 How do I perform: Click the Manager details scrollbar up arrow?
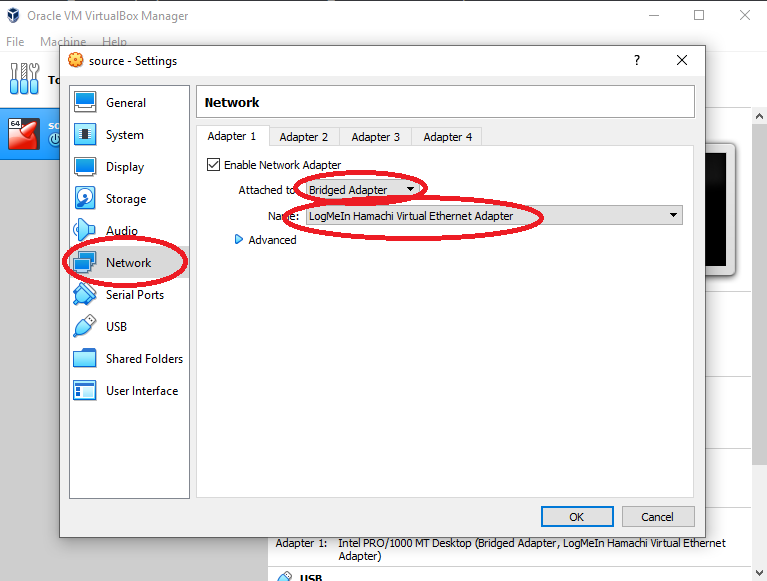tap(759, 116)
